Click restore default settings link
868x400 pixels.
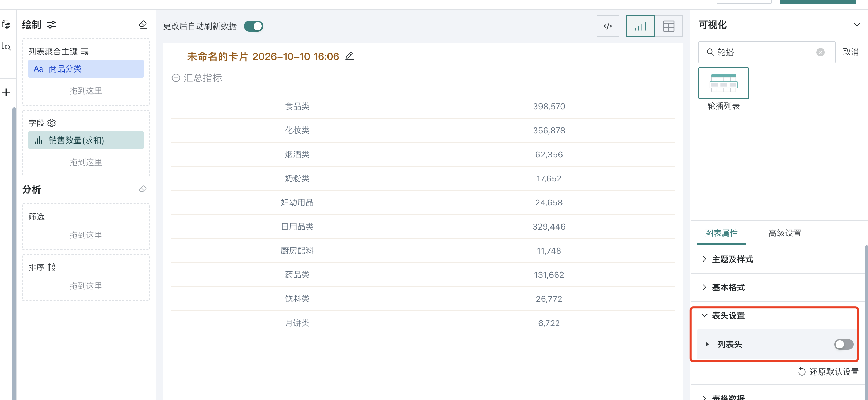[x=834, y=372]
